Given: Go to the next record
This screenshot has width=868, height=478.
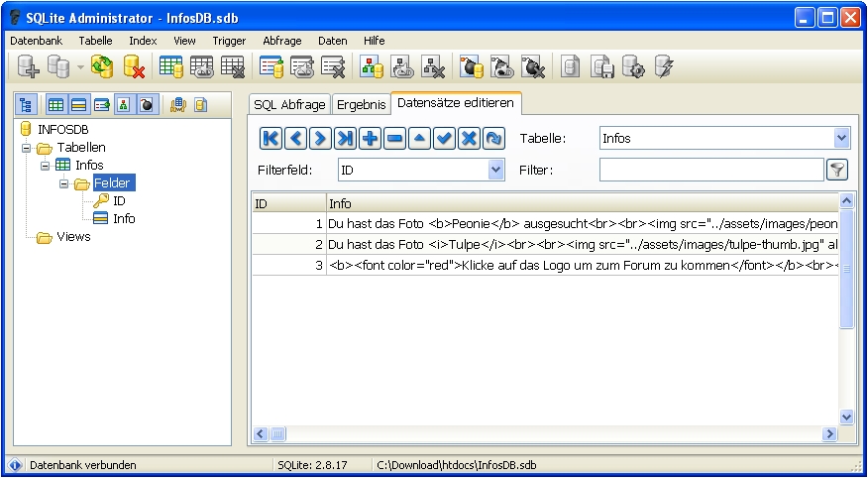Looking at the screenshot, I should tap(320, 139).
